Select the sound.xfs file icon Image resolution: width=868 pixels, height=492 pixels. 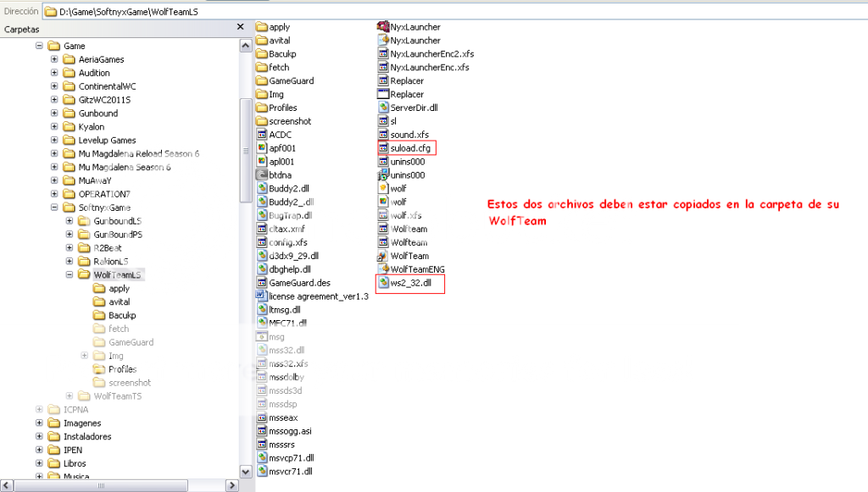point(383,135)
